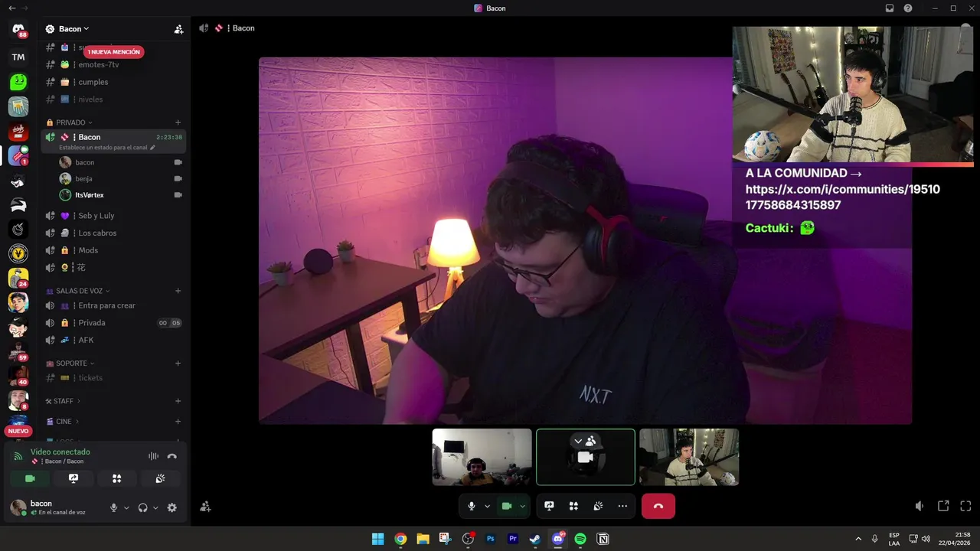Open the TM server icon
Viewport: 980px width, 551px height.
coord(18,57)
